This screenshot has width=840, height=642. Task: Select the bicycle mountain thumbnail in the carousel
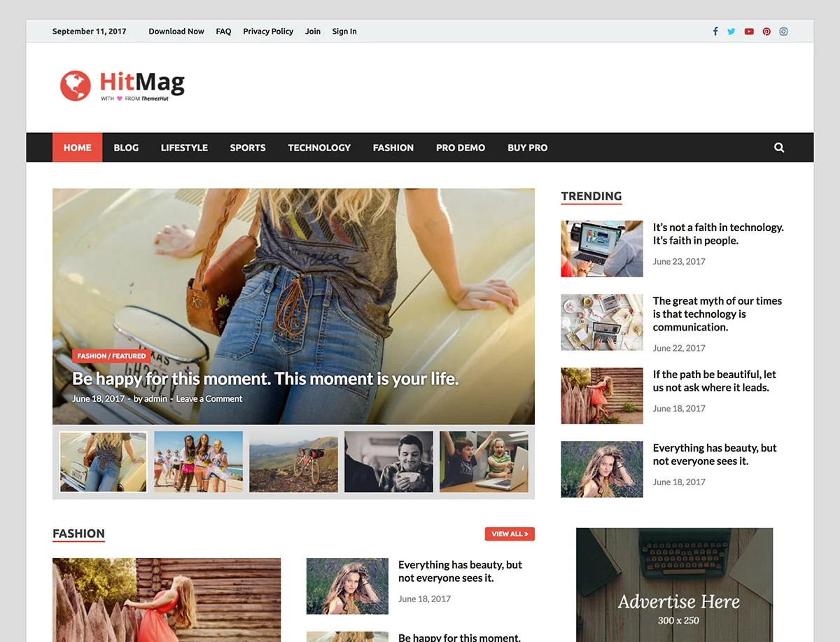pos(293,461)
